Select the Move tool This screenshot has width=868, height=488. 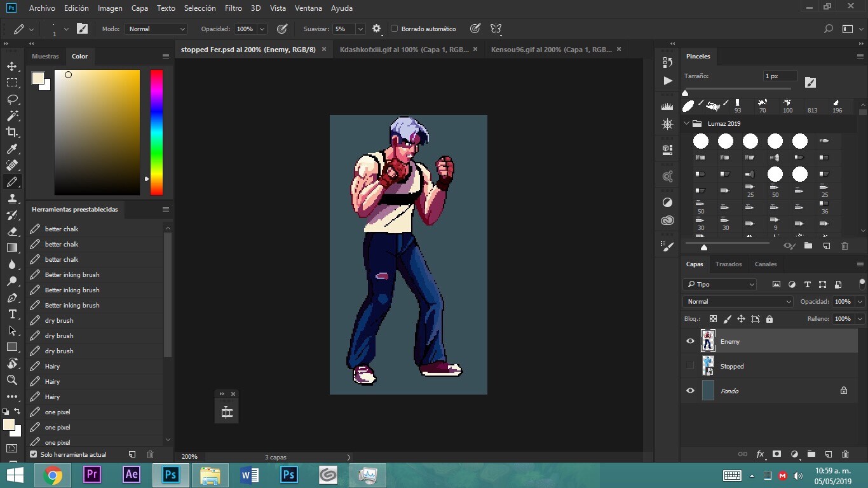pyautogui.click(x=12, y=66)
